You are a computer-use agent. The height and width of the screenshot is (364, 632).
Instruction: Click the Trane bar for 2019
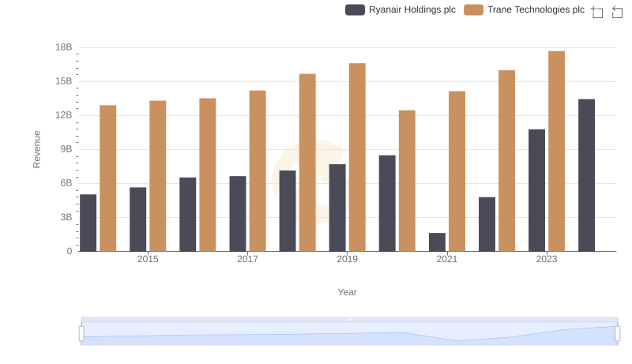[357, 157]
